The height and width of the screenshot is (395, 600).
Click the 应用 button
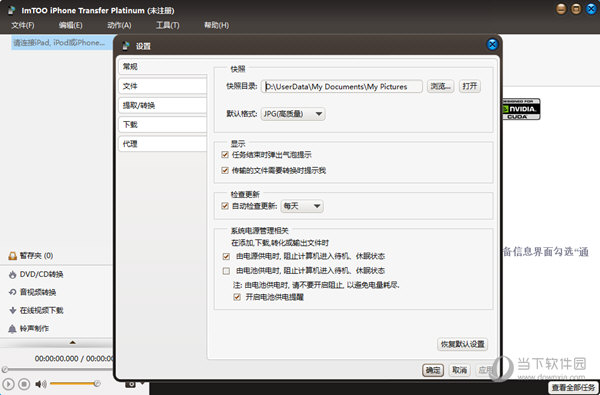pos(485,370)
